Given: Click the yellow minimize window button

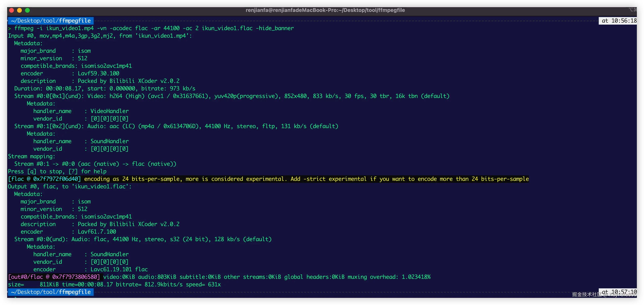Looking at the screenshot, I should pos(19,10).
